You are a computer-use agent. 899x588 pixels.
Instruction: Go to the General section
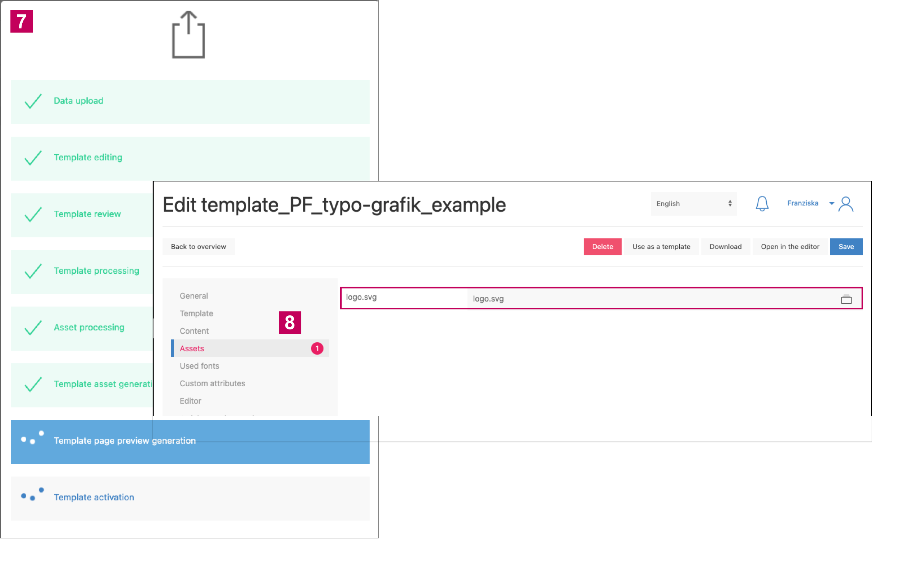pos(193,296)
